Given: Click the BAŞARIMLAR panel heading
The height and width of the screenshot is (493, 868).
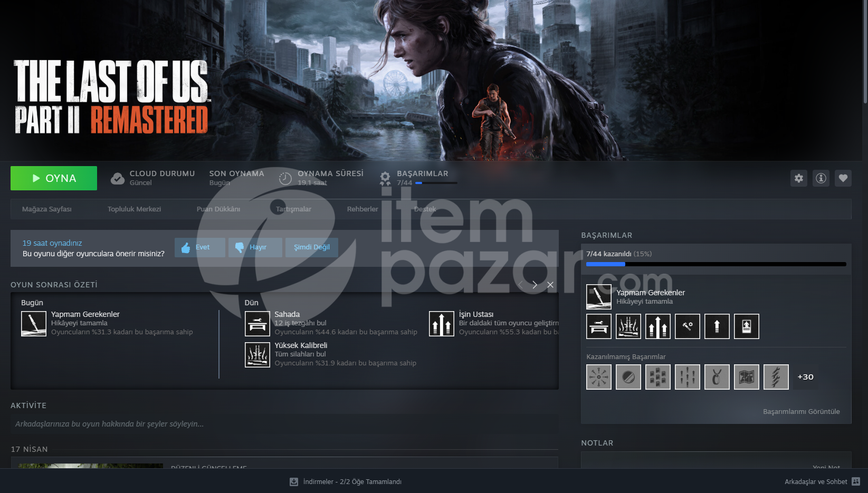Looking at the screenshot, I should pyautogui.click(x=607, y=235).
